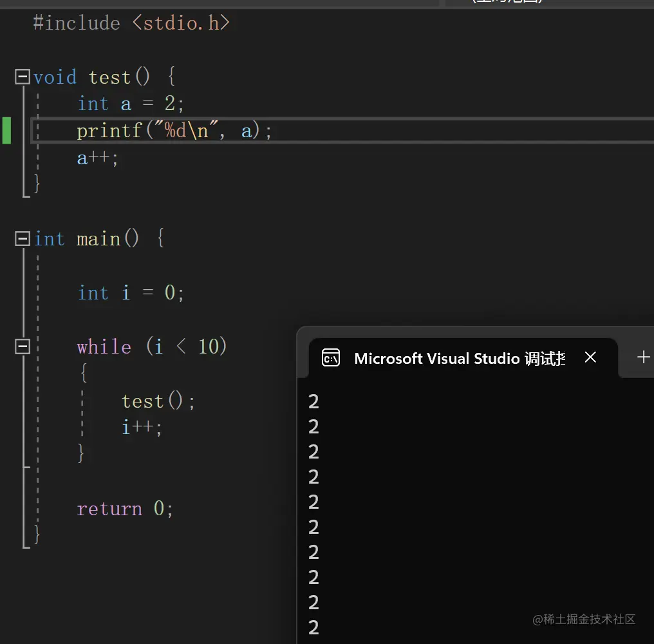The width and height of the screenshot is (654, 644).
Task: Collapse the while loop code block
Action: pos(23,346)
